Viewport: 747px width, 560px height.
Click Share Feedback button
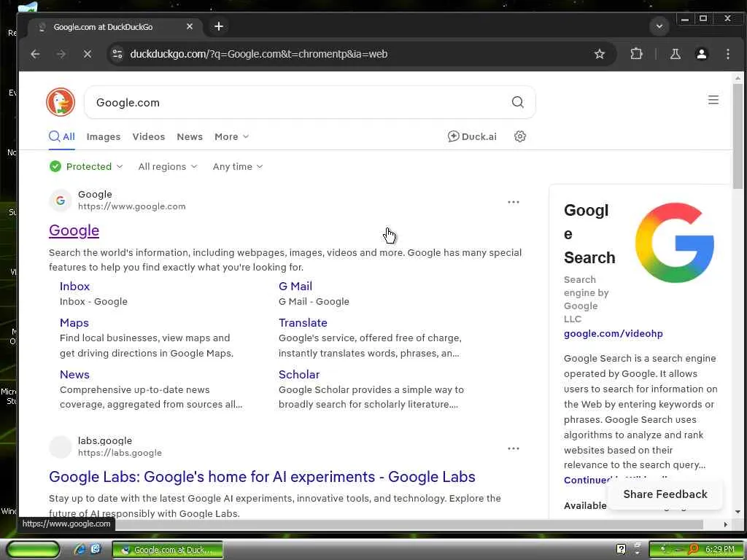(665, 494)
